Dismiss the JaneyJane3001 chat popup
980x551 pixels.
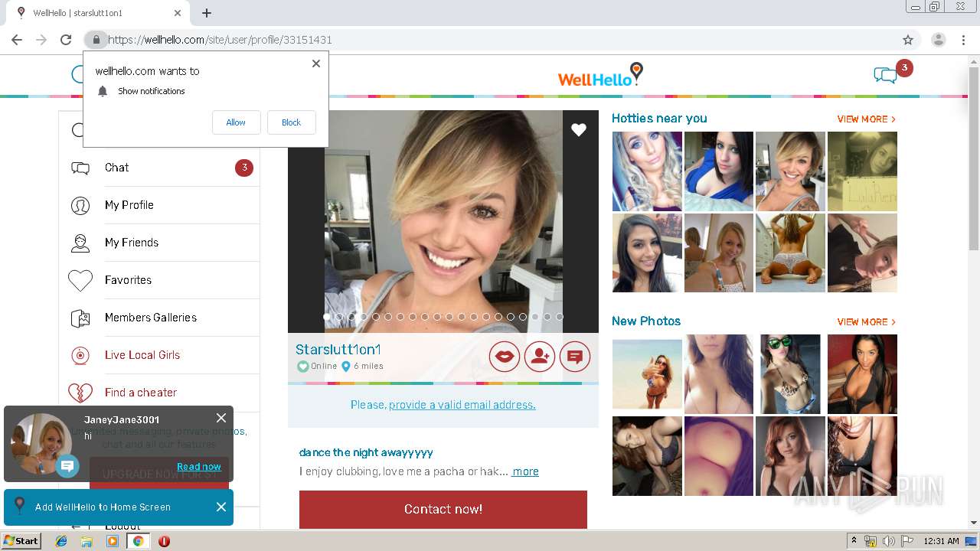pos(221,418)
